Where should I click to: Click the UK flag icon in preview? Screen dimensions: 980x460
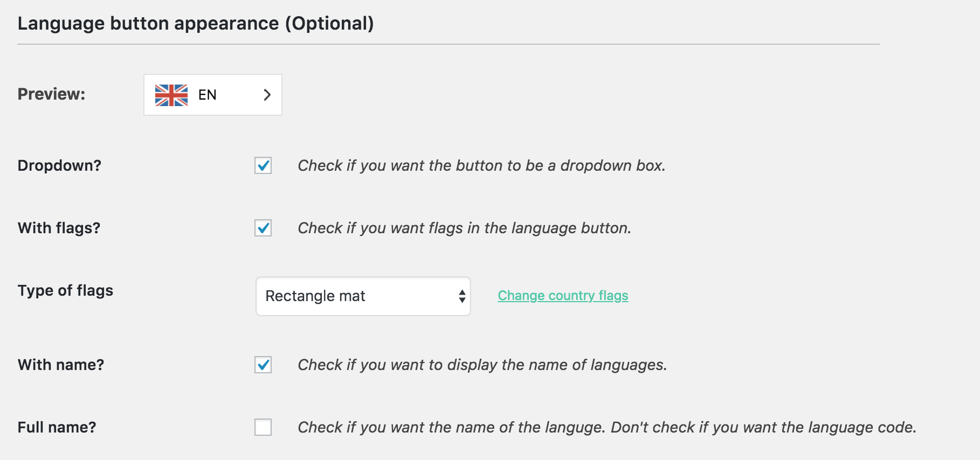(171, 95)
